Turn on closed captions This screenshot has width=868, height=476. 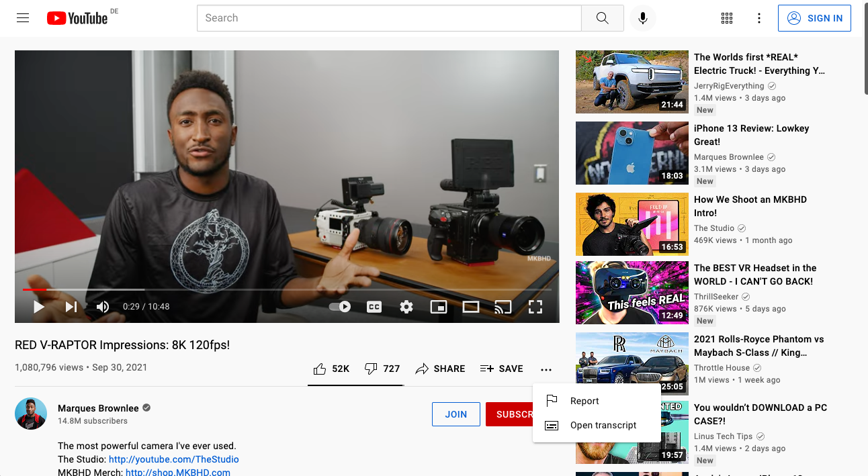374,307
